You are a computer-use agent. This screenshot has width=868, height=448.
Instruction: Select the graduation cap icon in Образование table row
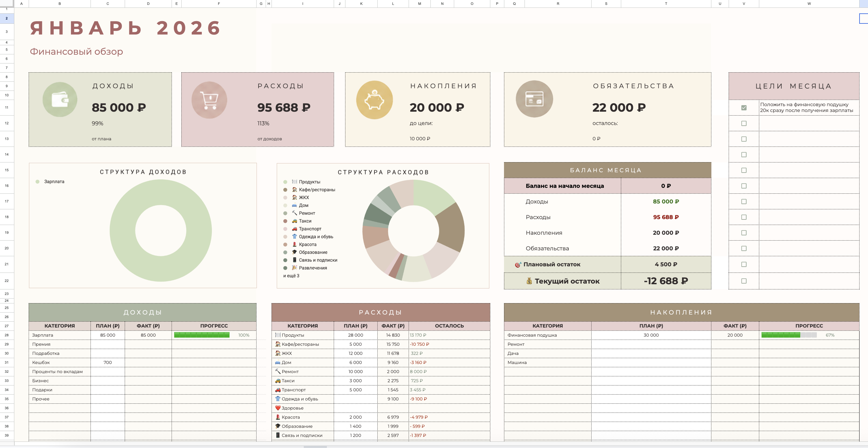278,426
